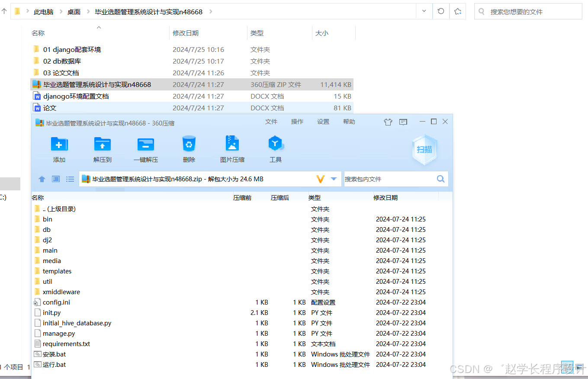Start the 扫描 (Scan) feature

(424, 149)
